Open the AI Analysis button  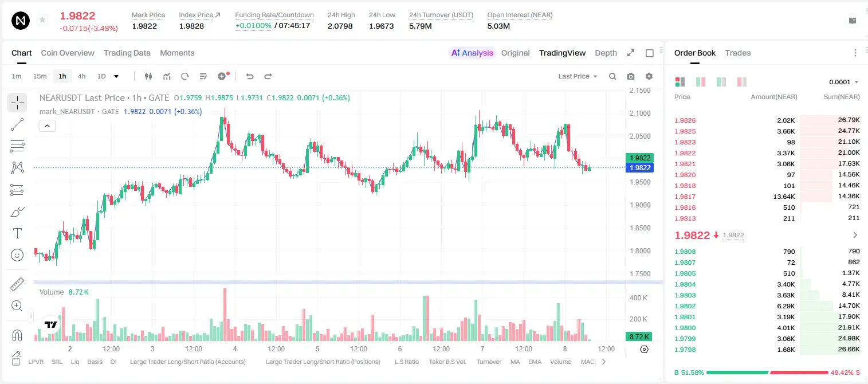click(472, 53)
